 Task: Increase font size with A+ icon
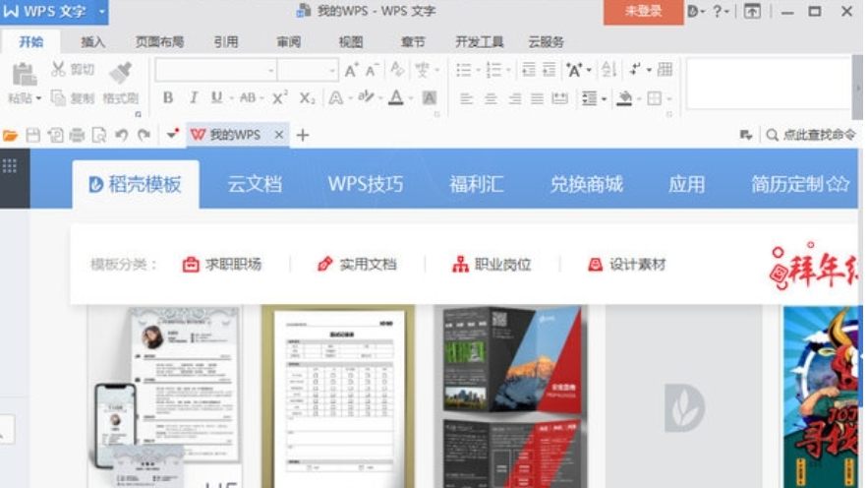pyautogui.click(x=351, y=70)
